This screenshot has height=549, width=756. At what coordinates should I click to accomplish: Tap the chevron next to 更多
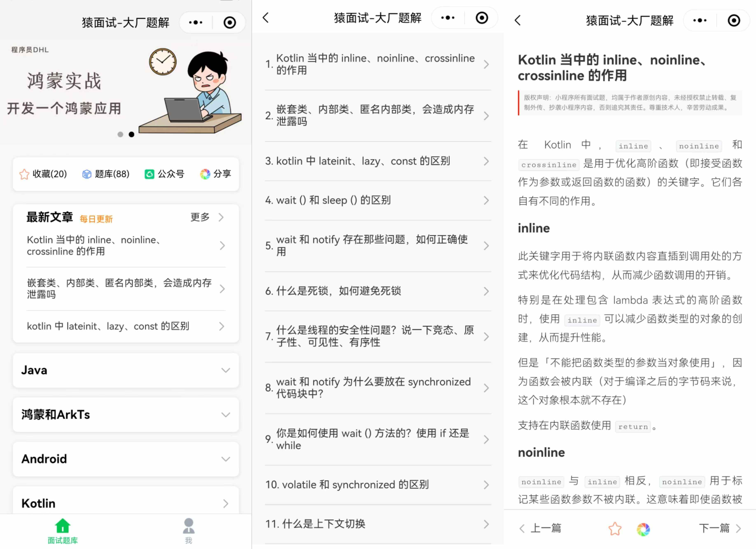point(221,217)
